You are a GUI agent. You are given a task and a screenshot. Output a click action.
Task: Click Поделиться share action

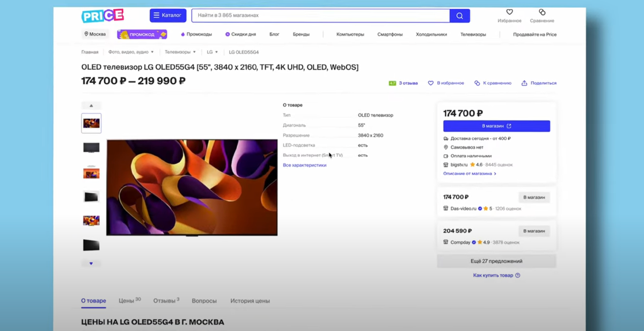[x=539, y=83]
